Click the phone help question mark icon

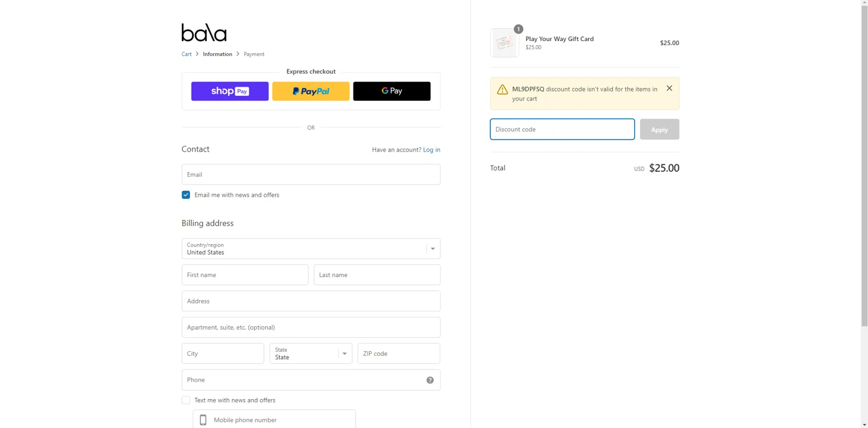[430, 380]
